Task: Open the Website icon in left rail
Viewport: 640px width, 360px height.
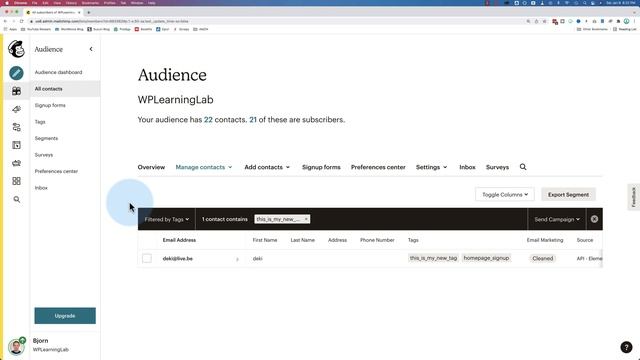Action: [16, 145]
